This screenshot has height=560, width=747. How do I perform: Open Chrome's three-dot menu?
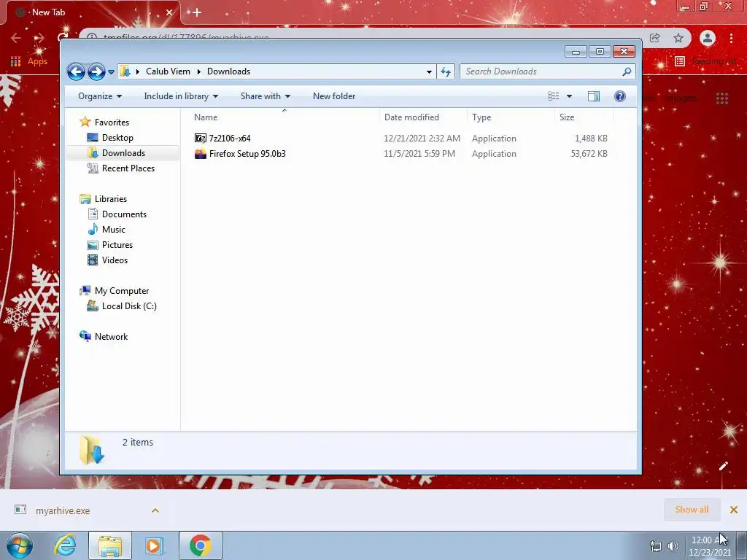click(x=731, y=38)
